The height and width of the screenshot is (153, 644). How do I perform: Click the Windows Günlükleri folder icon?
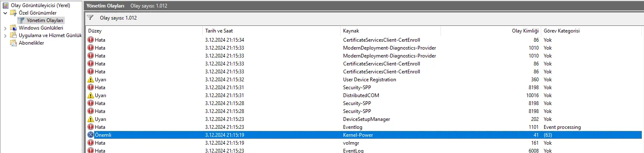coord(13,28)
